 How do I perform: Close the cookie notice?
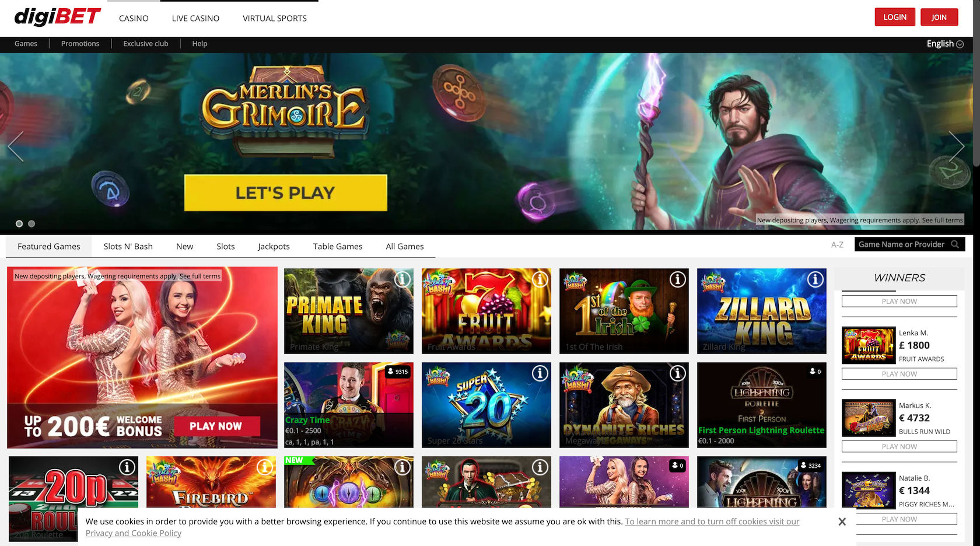pyautogui.click(x=842, y=521)
